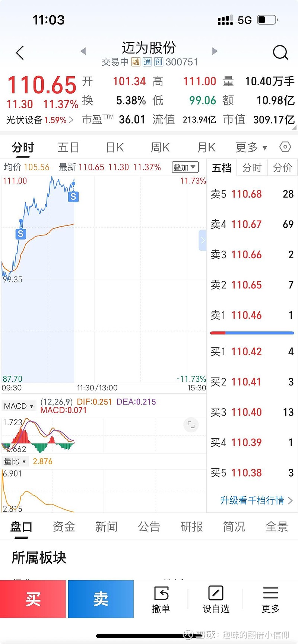Expand the 更多 chart period dropdown
The width and height of the screenshot is (298, 644).
click(251, 148)
